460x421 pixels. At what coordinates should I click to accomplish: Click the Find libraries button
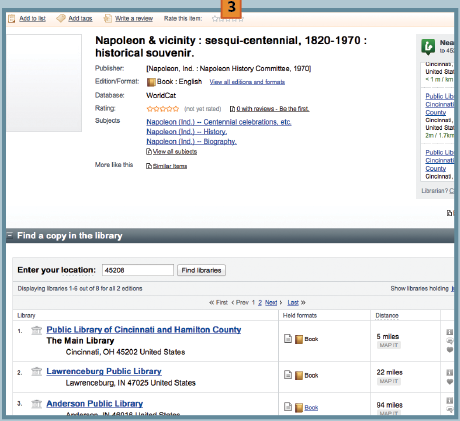tap(201, 270)
